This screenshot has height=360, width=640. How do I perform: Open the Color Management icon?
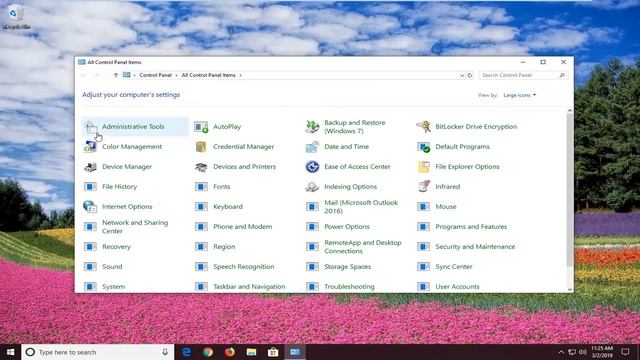90,147
